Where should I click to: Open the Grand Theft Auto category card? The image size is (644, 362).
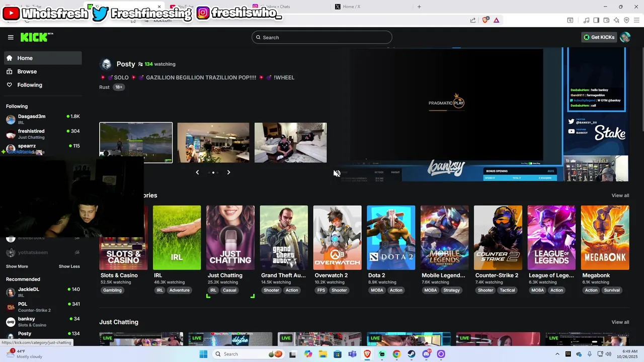point(284,238)
